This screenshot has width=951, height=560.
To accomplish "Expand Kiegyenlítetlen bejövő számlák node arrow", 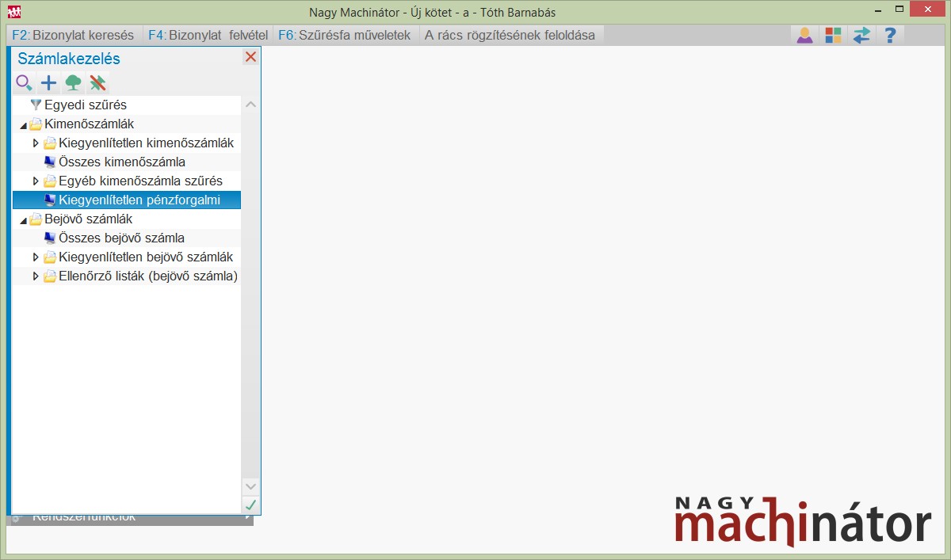I will point(36,257).
